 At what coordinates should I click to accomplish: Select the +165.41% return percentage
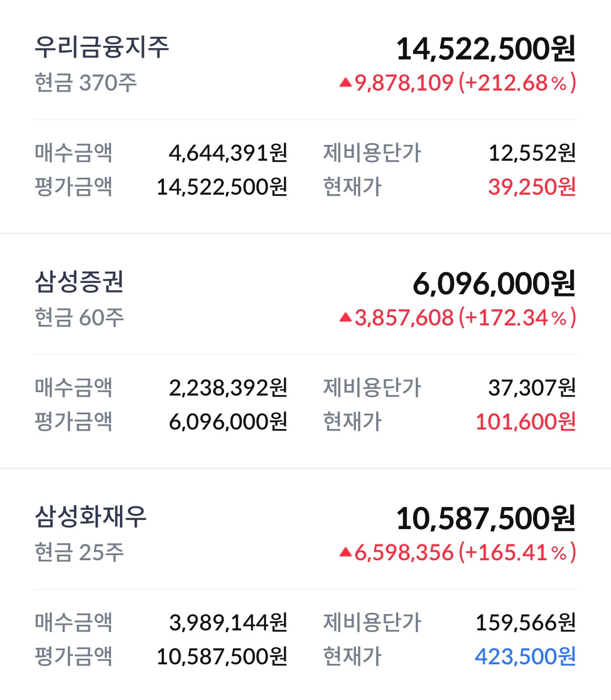point(517,552)
